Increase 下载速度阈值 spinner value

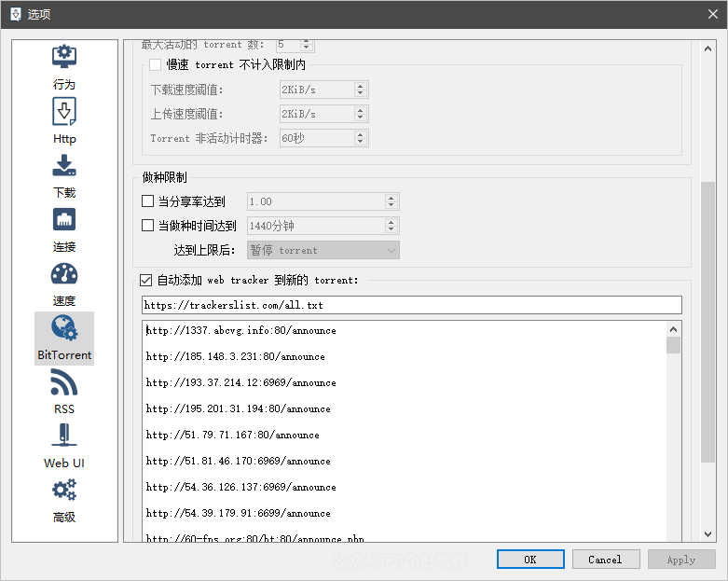point(361,86)
